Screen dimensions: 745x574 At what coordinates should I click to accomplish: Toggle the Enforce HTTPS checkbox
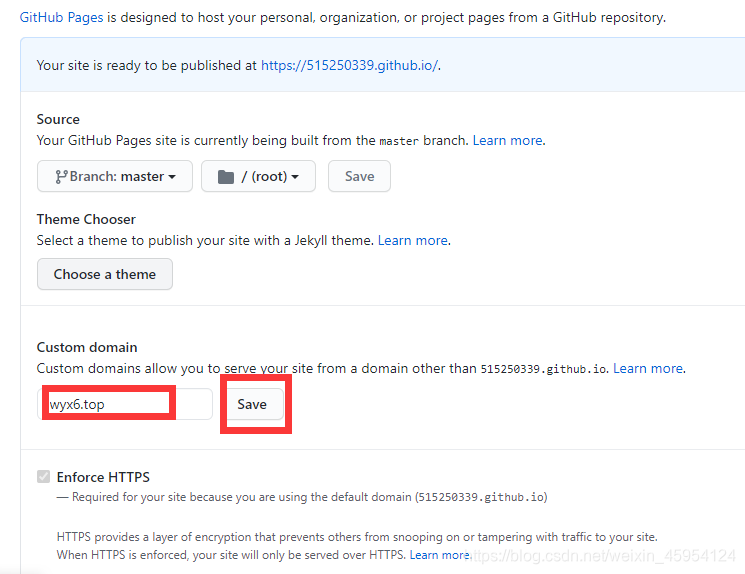(x=43, y=477)
